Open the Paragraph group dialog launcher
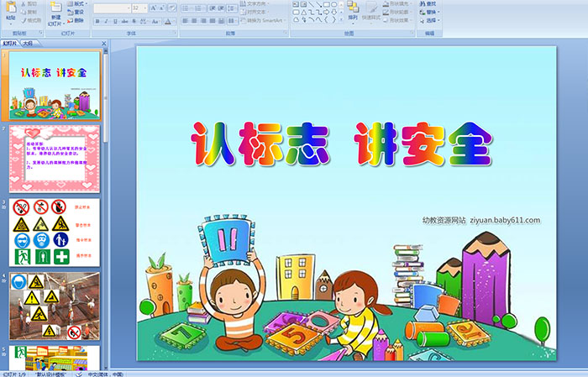 point(286,33)
